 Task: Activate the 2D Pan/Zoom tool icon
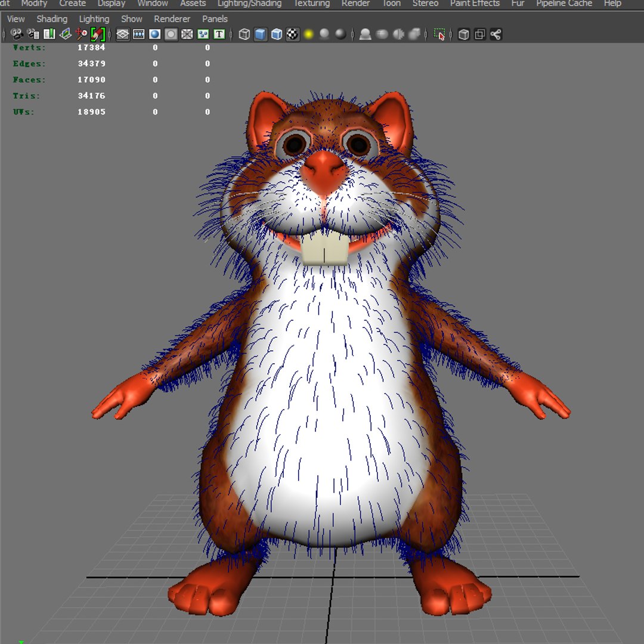click(x=81, y=34)
